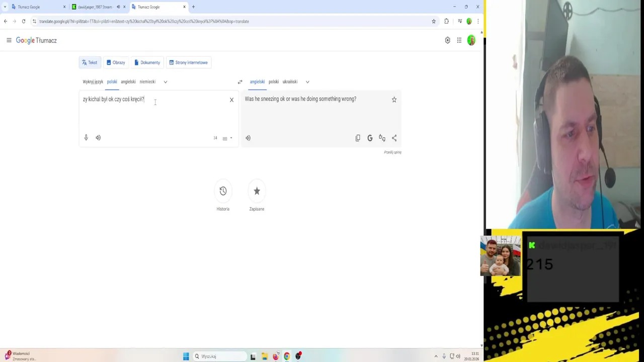Expand the target language list
The width and height of the screenshot is (644, 362).
coord(307,81)
